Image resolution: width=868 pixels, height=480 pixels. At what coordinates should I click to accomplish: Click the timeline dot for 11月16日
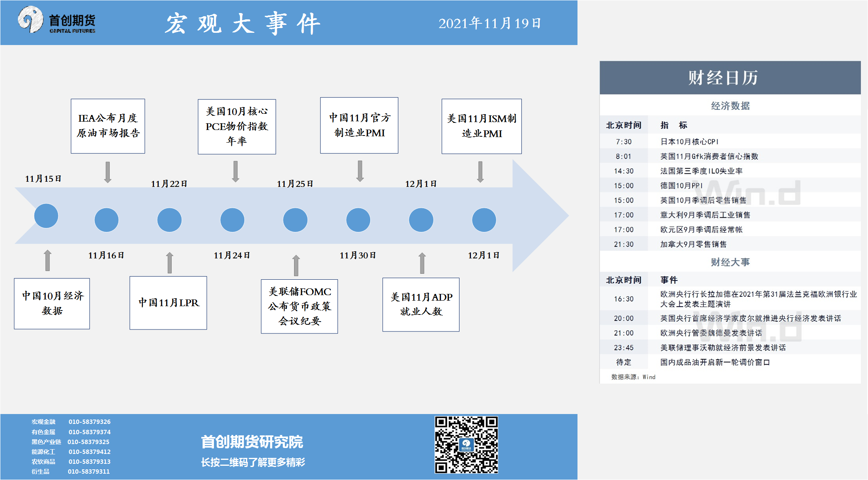(x=107, y=220)
